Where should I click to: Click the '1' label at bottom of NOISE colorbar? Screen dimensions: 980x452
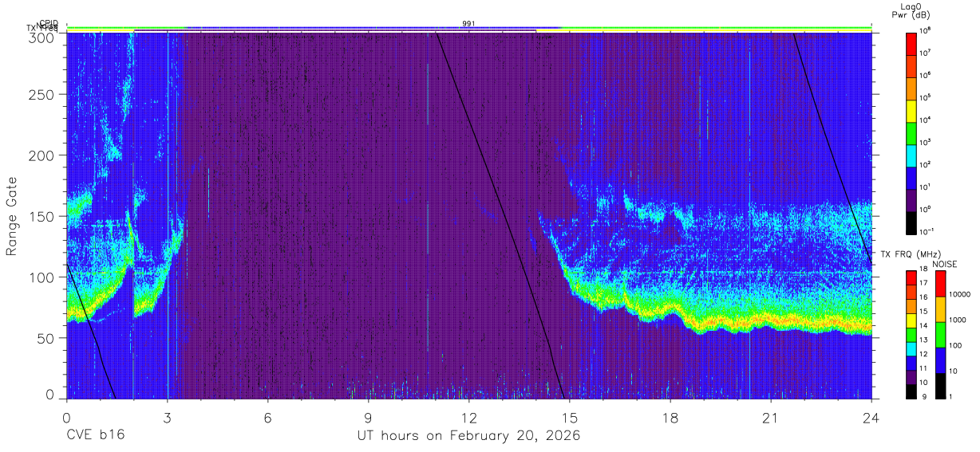pyautogui.click(x=951, y=396)
